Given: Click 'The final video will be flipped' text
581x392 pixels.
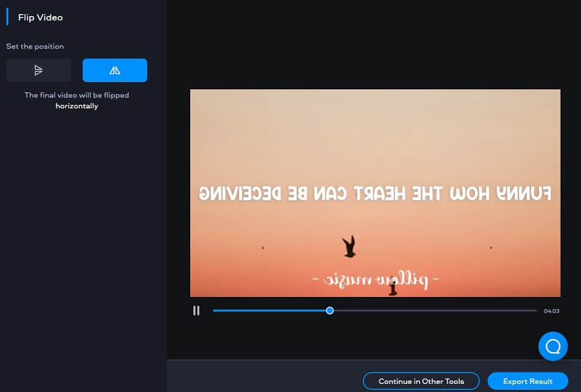Looking at the screenshot, I should pos(77,95).
